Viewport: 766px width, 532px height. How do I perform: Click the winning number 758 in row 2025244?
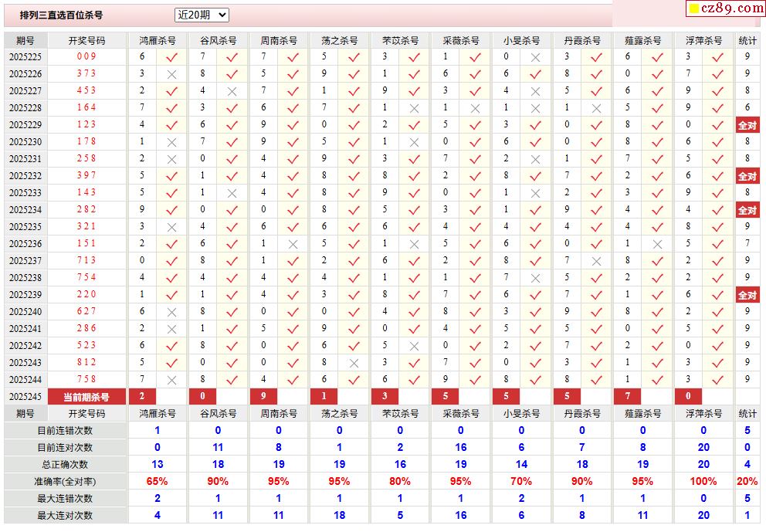[86, 379]
